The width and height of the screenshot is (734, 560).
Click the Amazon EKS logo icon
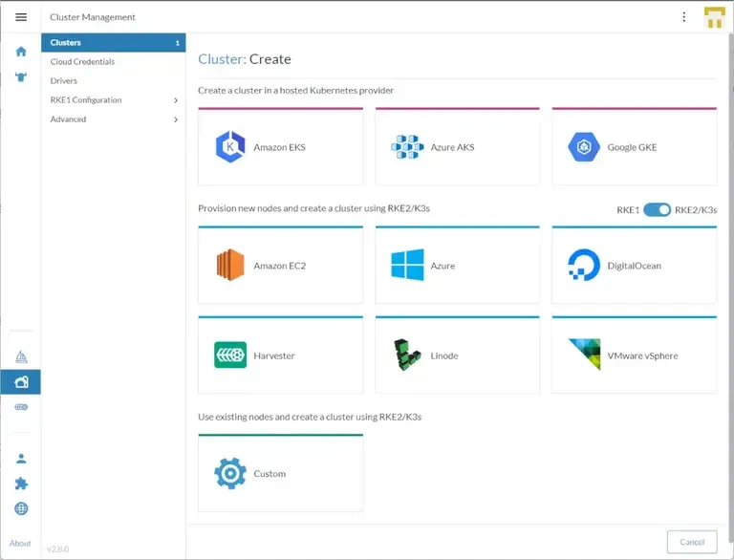click(230, 147)
